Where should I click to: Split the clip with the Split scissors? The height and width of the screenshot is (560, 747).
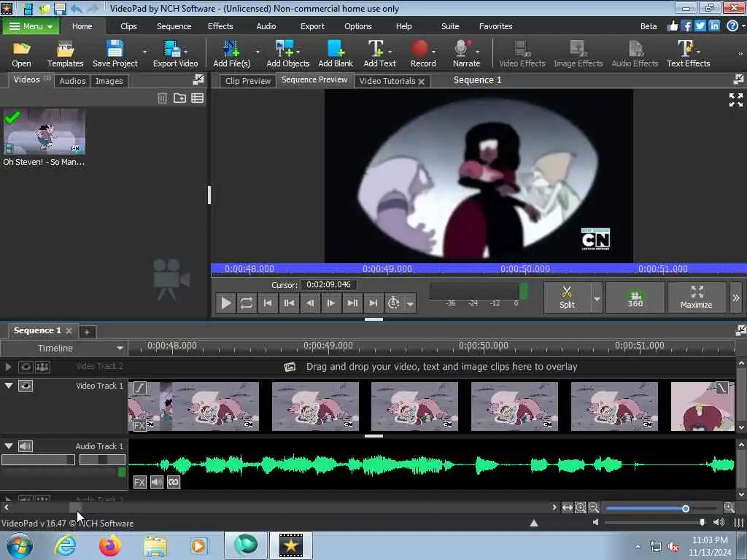(567, 297)
